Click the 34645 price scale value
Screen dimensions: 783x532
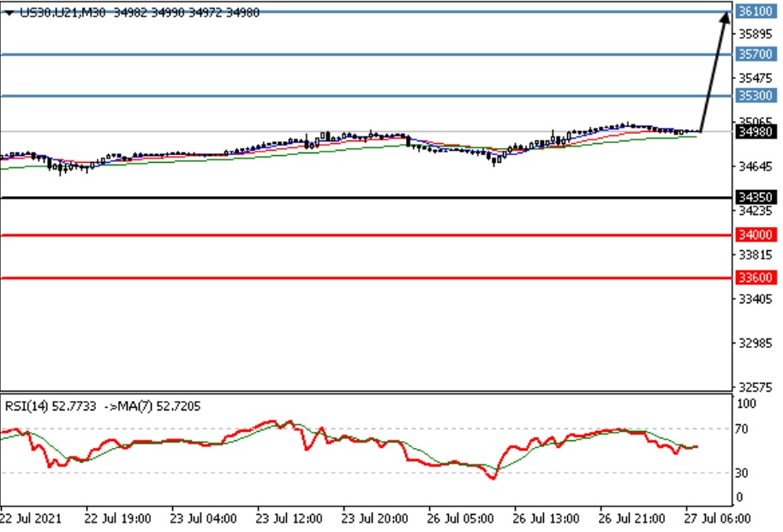tap(755, 166)
